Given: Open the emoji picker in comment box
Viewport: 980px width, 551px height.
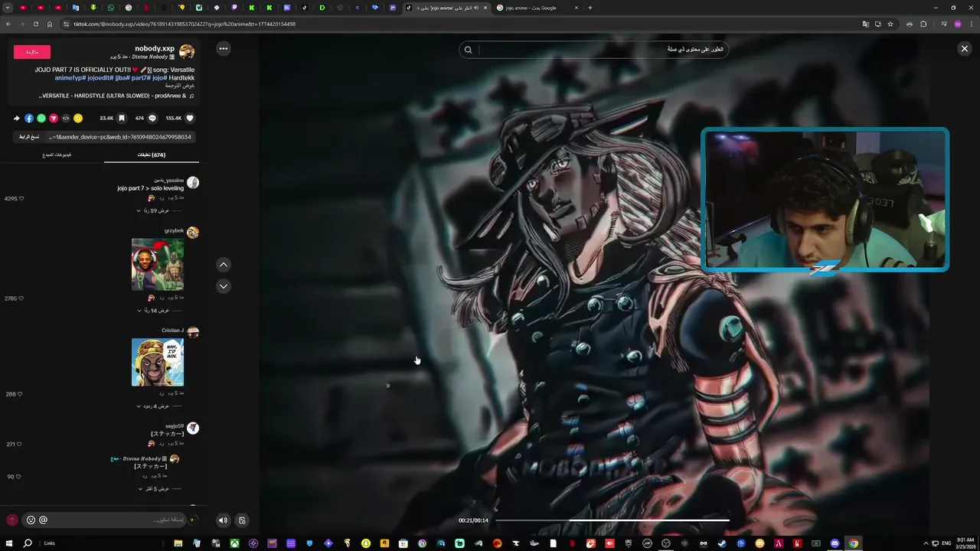Looking at the screenshot, I should (x=31, y=520).
